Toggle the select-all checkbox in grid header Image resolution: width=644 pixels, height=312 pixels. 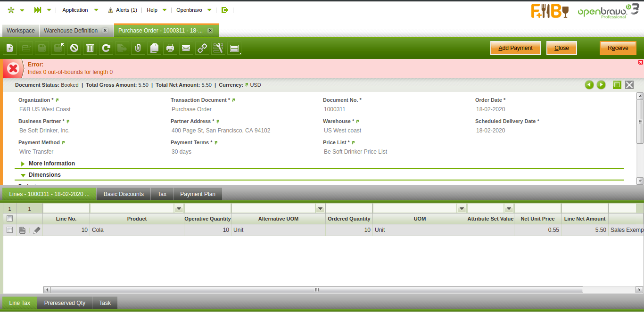[x=9, y=219]
